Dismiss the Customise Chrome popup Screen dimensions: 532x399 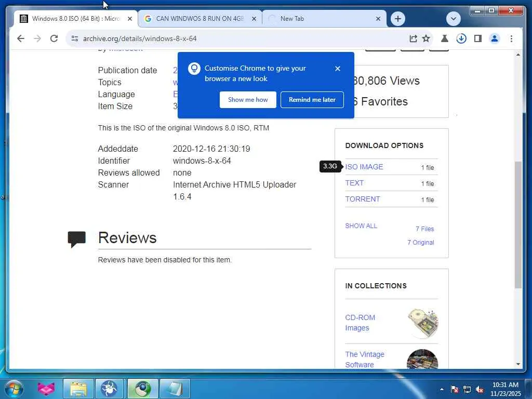(337, 69)
